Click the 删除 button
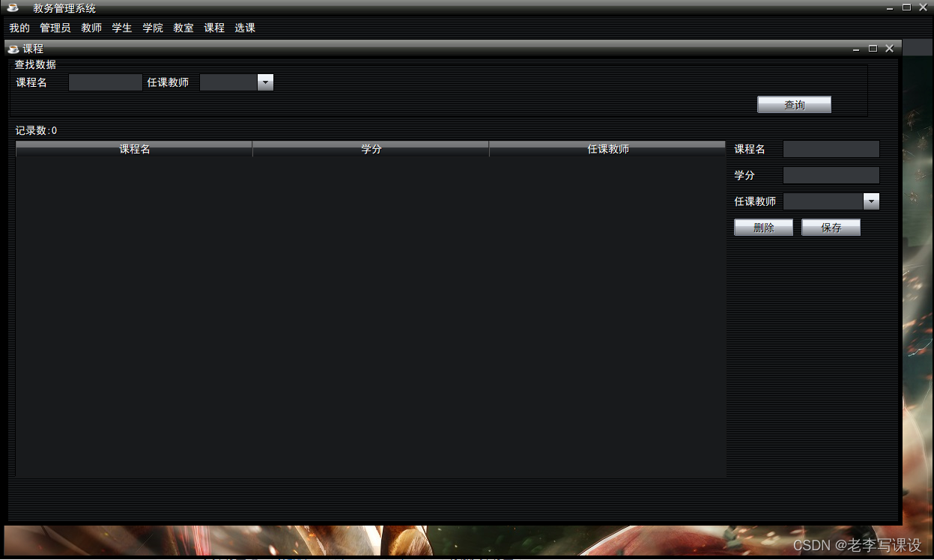Screen dimensions: 934x560 tap(763, 228)
